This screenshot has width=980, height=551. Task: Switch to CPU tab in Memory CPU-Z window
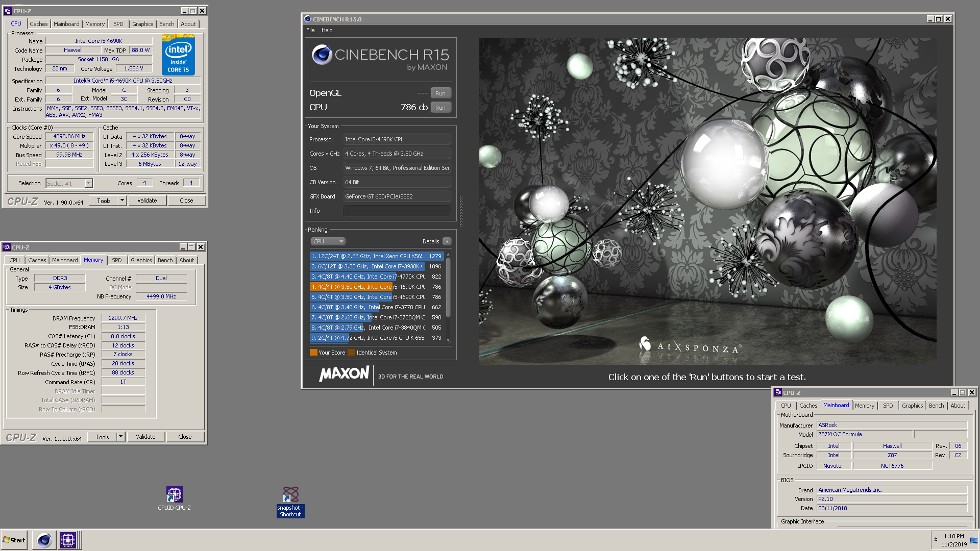click(14, 260)
